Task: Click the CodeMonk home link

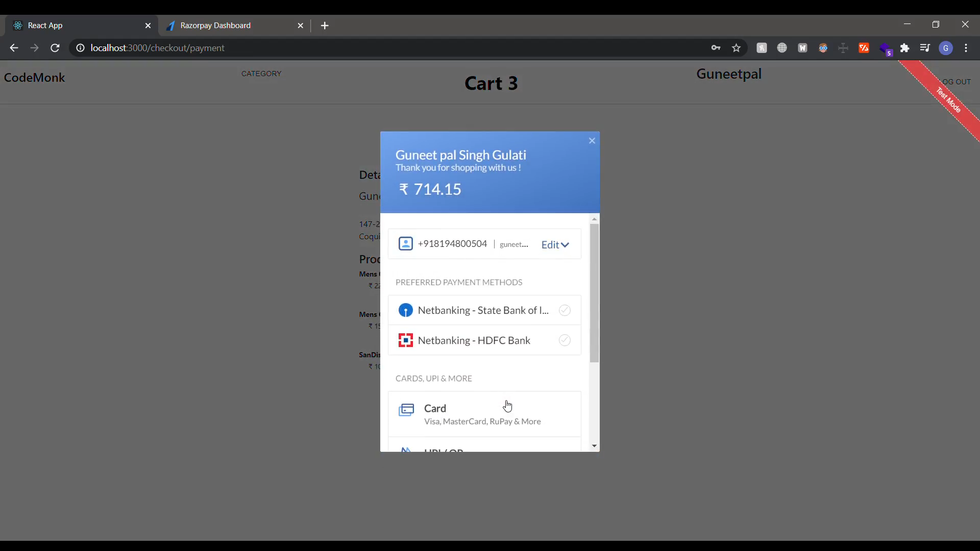Action: click(x=34, y=78)
